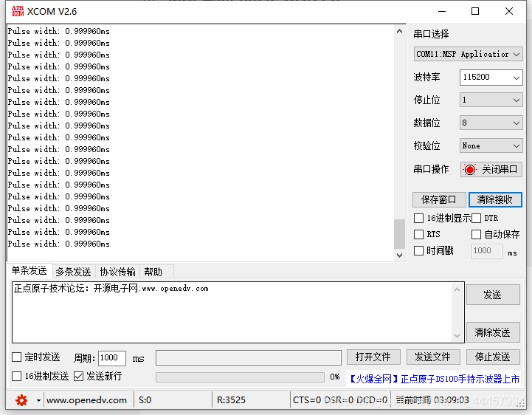Image resolution: width=532 pixels, height=415 pixels.
Task: Toggle the RTS checkbox
Action: pyautogui.click(x=418, y=234)
